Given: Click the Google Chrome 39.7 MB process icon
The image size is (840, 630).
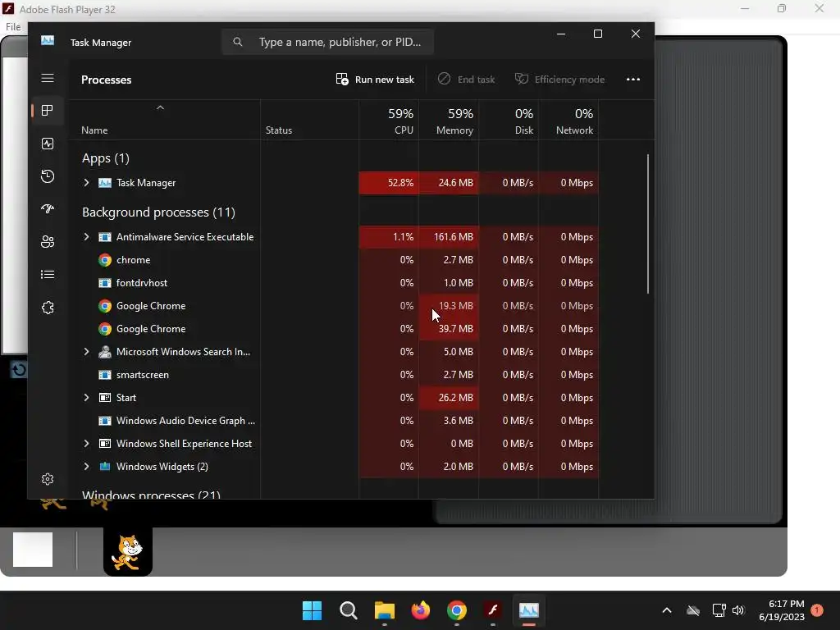Looking at the screenshot, I should (x=105, y=329).
